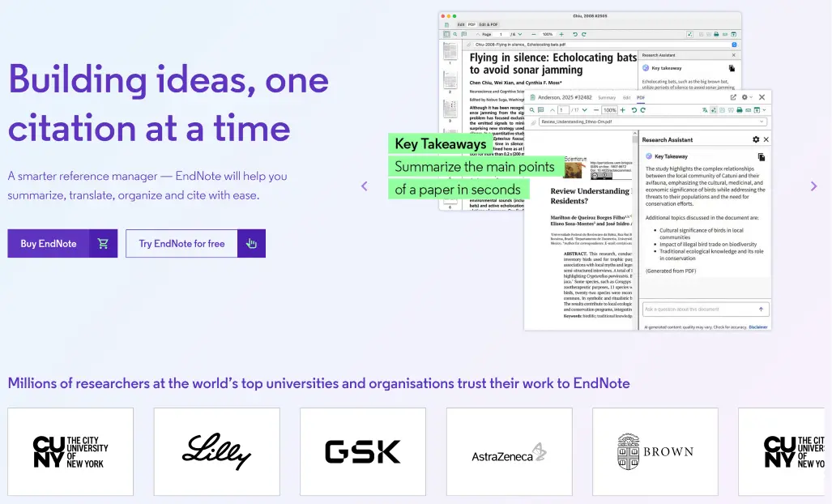This screenshot has height=504, width=832.
Task: Close the Anderson reference window
Action: (x=762, y=97)
